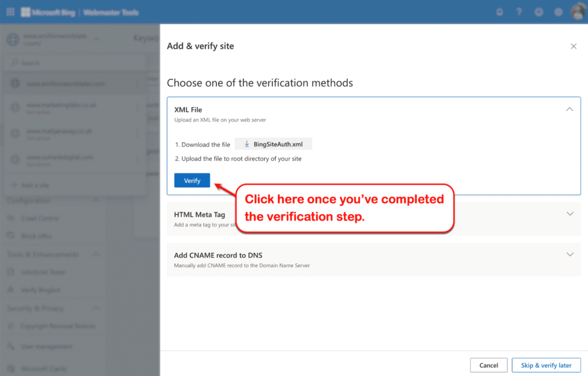The width and height of the screenshot is (588, 376).
Task: Collapse the XML File verification section
Action: point(569,109)
